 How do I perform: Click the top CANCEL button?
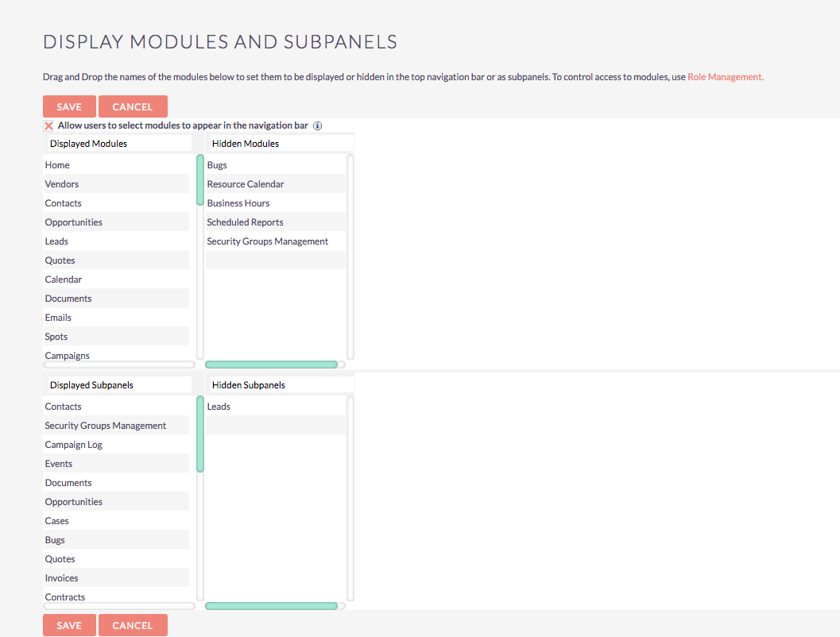(133, 106)
